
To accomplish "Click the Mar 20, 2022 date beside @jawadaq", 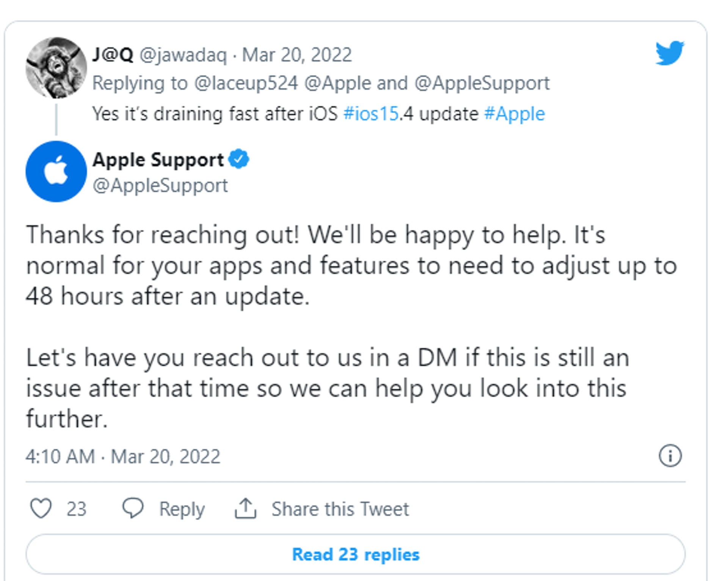I will [x=297, y=55].
